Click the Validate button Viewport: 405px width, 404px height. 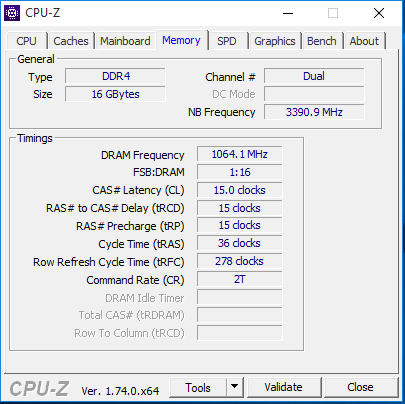(x=284, y=387)
